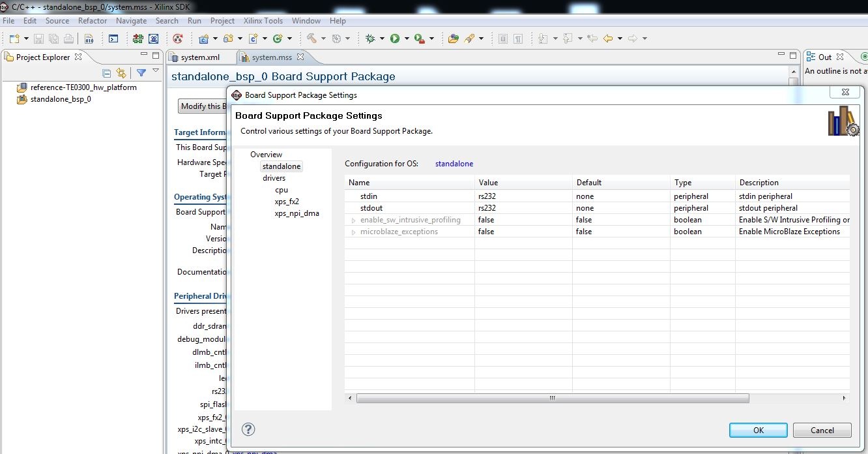868x454 pixels.
Task: Collapse All in Project Explorer
Action: 107,73
